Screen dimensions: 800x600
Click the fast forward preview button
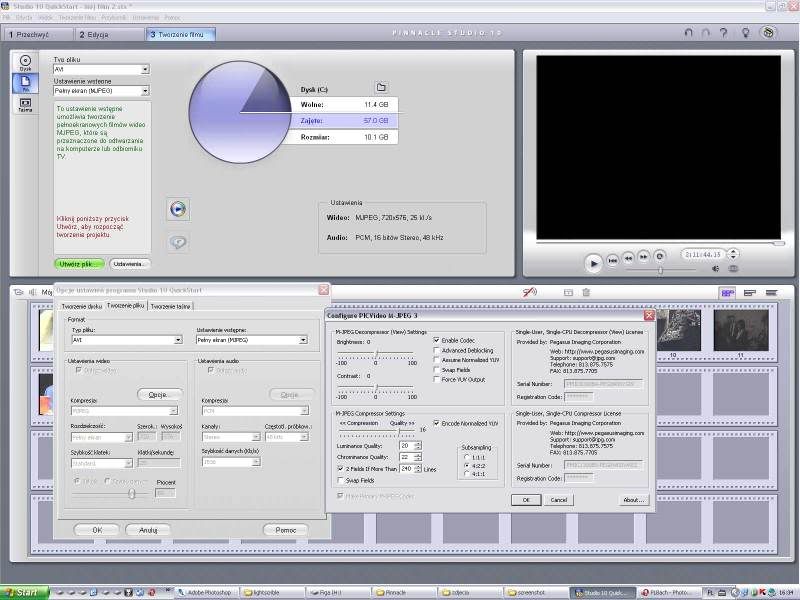[644, 257]
